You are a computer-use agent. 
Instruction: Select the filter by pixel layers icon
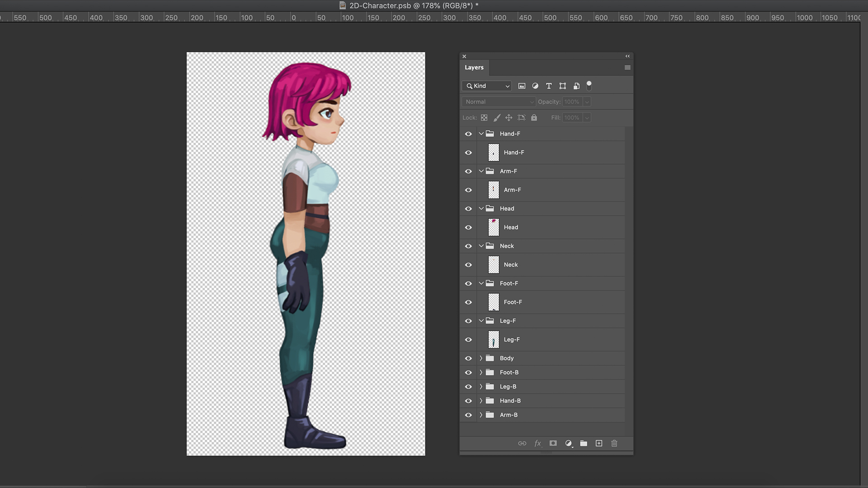pos(522,85)
